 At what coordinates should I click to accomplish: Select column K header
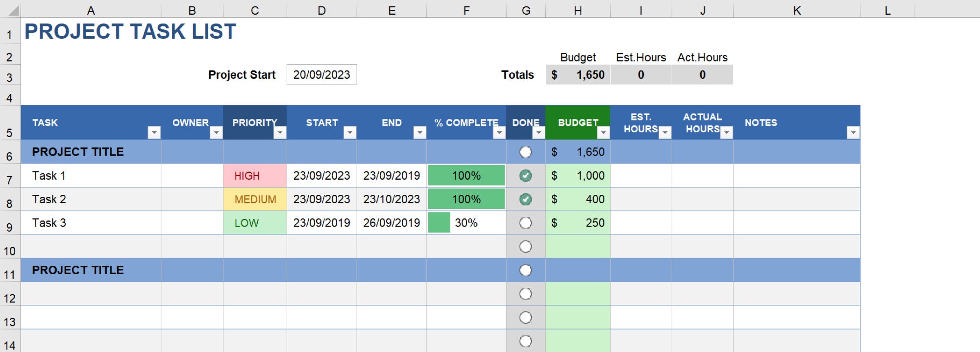tap(797, 10)
